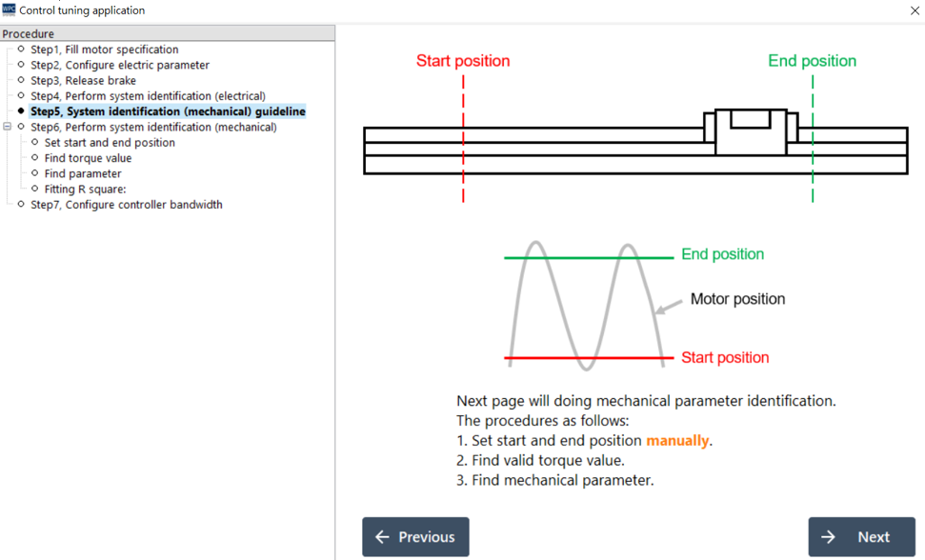Select Step1, Fill motor specification
925x560 pixels.
(x=104, y=50)
